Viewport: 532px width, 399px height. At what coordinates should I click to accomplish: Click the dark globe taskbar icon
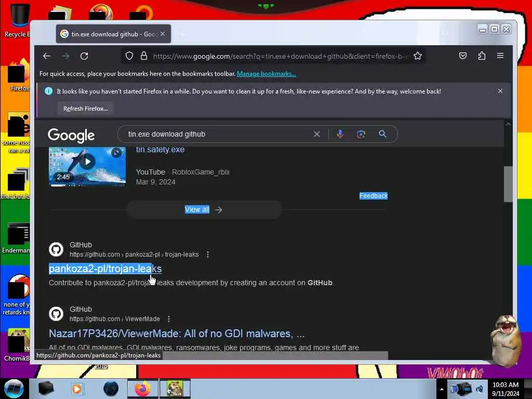[x=111, y=389]
